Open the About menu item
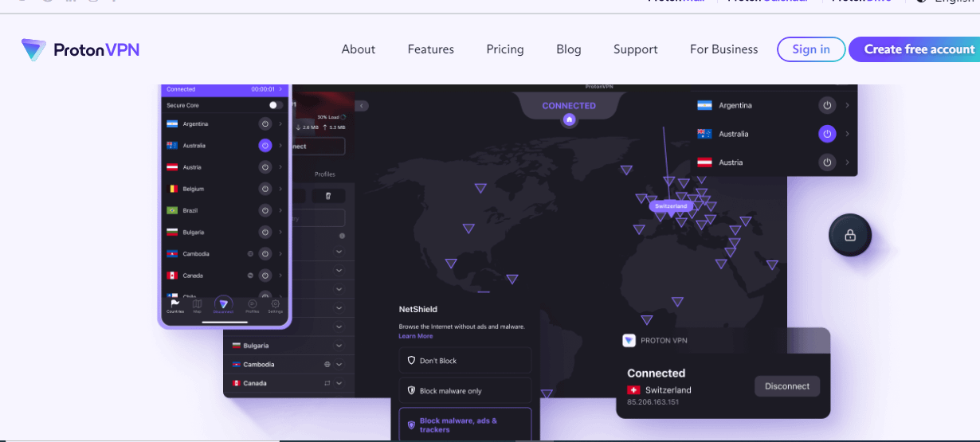The image size is (980, 442). (x=359, y=49)
